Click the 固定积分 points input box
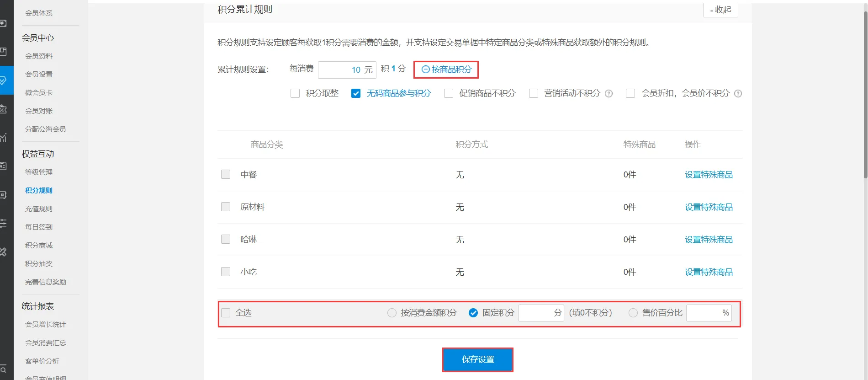Image resolution: width=868 pixels, height=380 pixels. click(x=536, y=313)
